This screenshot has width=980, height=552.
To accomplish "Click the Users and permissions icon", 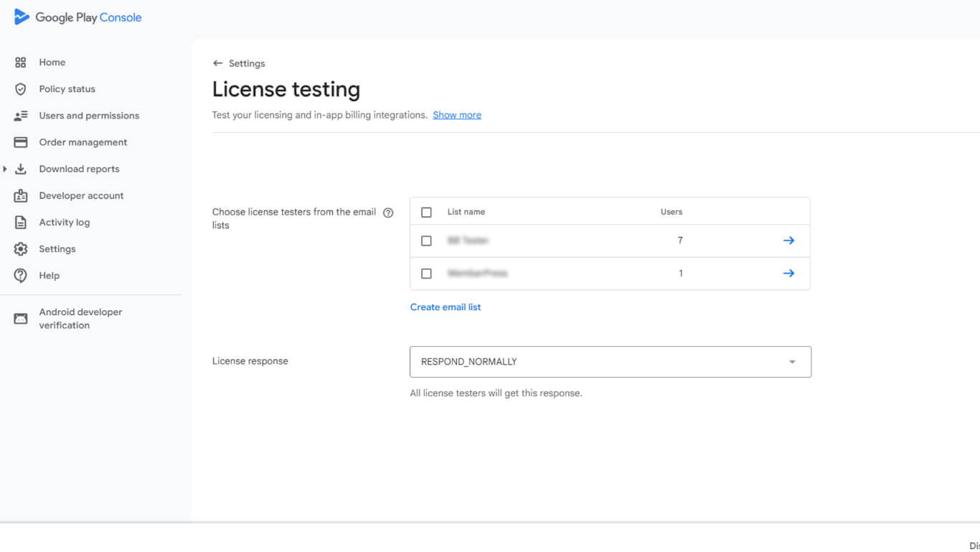I will pos(21,116).
